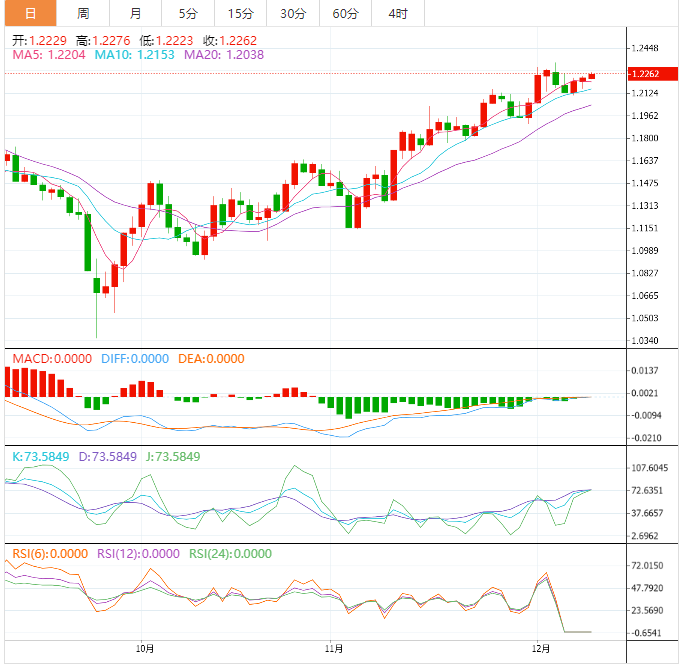The image size is (682, 671).
Task: Click the 107.6045 KDJ axis label
Action: click(x=649, y=468)
